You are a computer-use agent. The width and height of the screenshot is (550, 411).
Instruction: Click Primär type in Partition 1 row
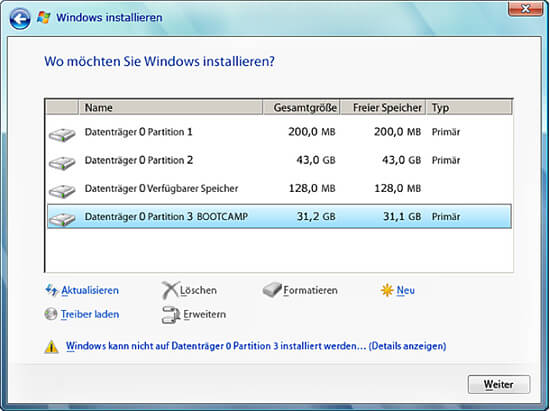pyautogui.click(x=446, y=132)
